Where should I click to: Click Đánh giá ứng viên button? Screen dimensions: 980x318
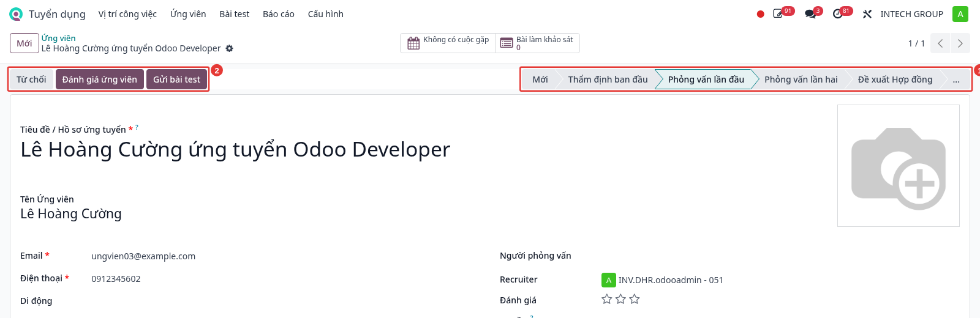100,79
